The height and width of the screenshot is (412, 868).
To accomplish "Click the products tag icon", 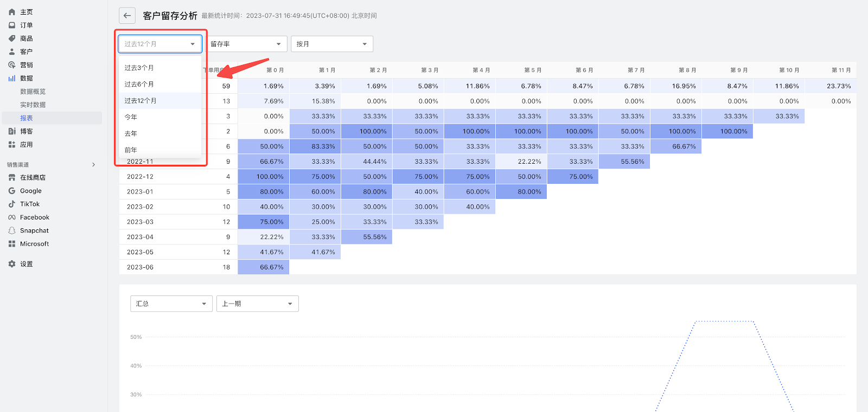I will (12, 38).
